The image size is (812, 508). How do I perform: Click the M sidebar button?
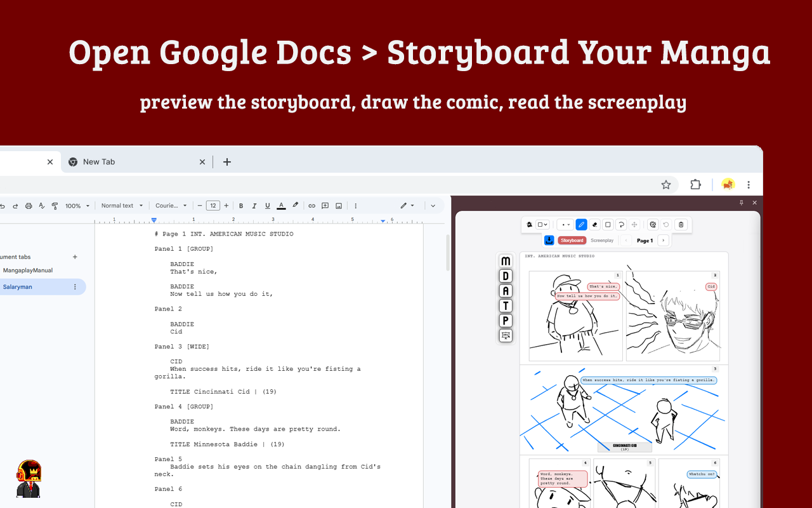[506, 261]
